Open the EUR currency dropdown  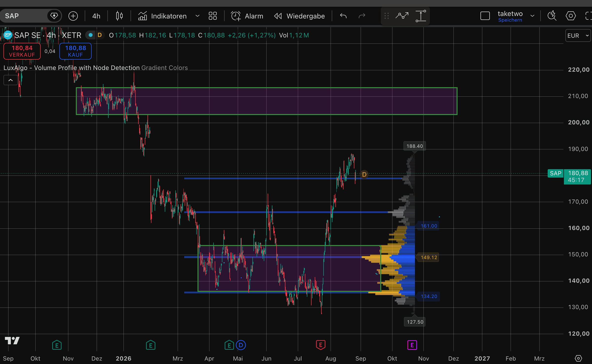(x=578, y=36)
